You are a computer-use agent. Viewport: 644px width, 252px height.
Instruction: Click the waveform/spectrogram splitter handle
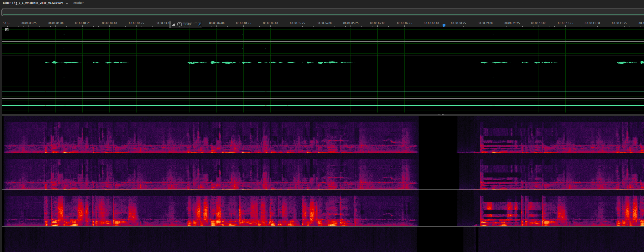tap(441, 115)
